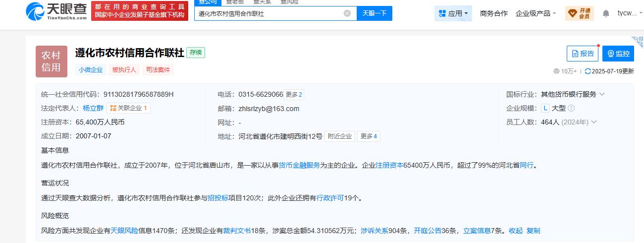Click the red slogan banner 都在用的商业查询工具
The image size is (644, 243).
140,10
